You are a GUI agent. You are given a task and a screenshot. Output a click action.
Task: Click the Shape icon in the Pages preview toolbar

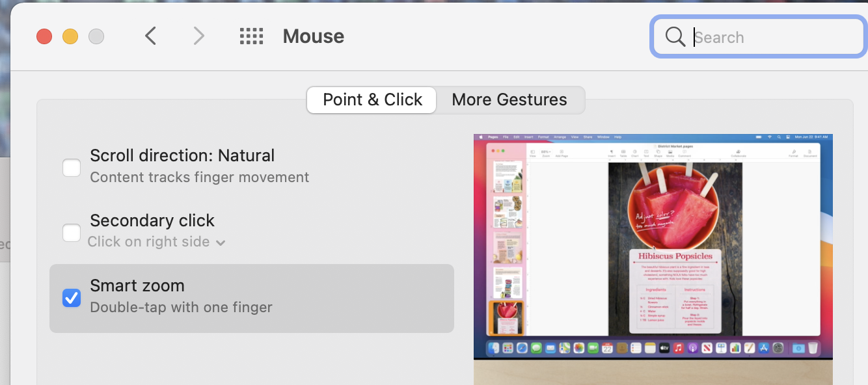tap(658, 152)
